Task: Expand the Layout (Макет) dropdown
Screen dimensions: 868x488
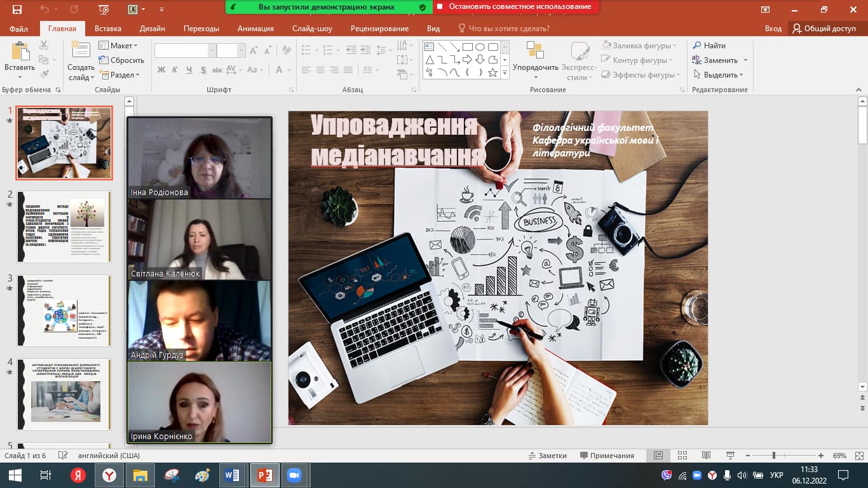Action: click(x=119, y=46)
